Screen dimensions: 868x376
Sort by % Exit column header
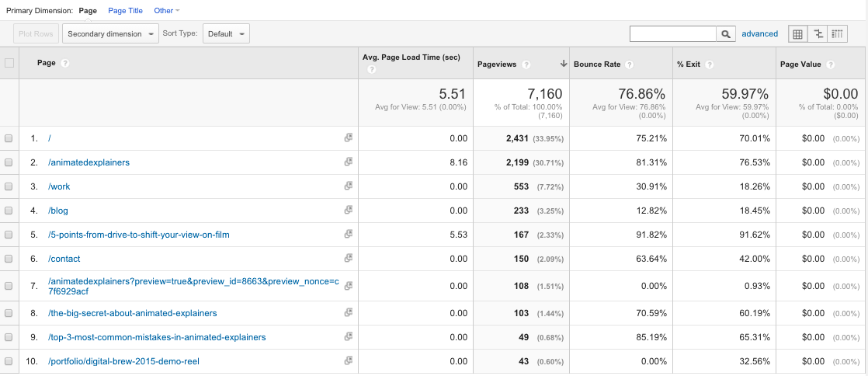coord(689,64)
